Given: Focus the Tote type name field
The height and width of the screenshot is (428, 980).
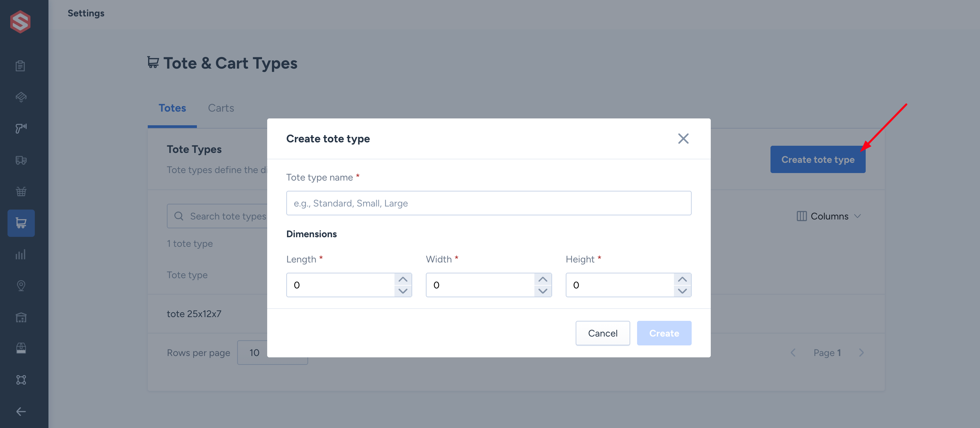Looking at the screenshot, I should click(x=489, y=203).
